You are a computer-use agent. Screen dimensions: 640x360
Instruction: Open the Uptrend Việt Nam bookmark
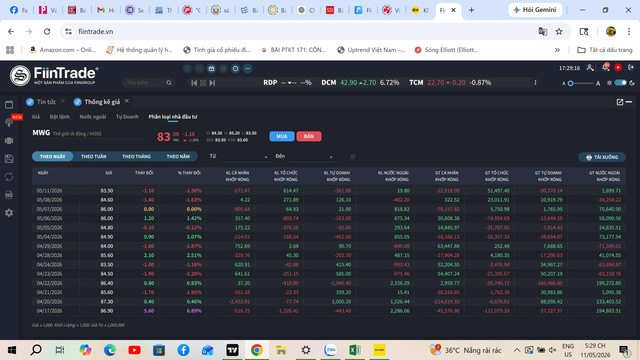pos(371,50)
